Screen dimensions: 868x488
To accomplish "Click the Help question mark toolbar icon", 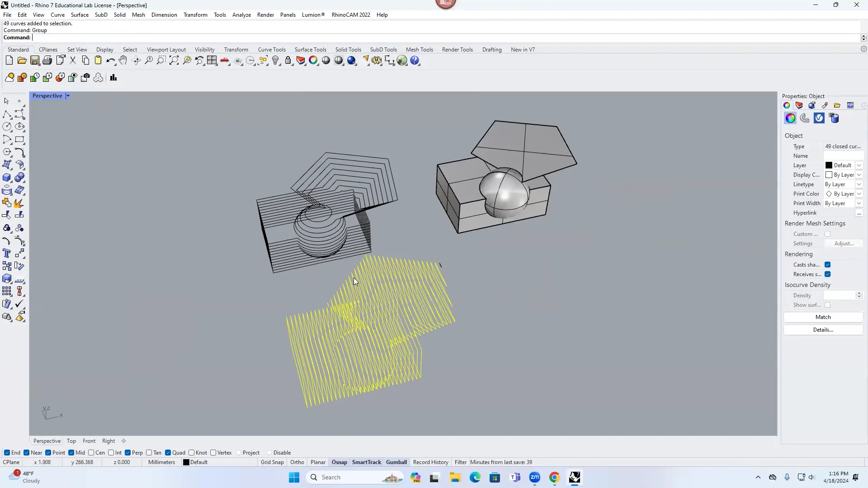I will click(415, 60).
